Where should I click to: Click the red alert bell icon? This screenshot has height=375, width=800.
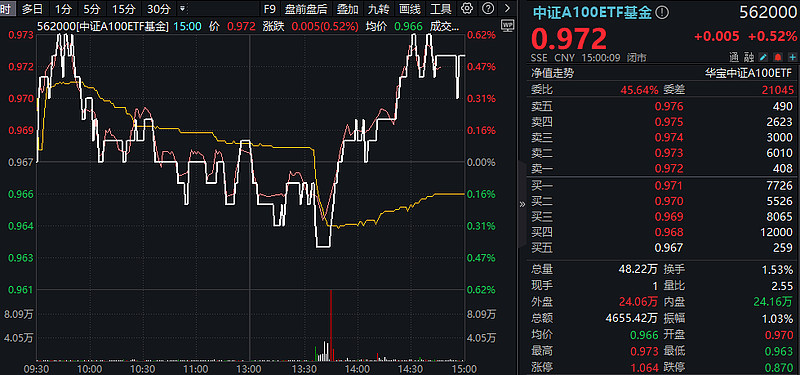778,57
